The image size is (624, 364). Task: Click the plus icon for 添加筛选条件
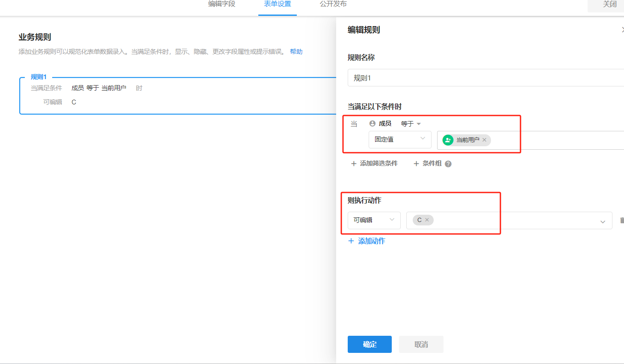click(354, 164)
